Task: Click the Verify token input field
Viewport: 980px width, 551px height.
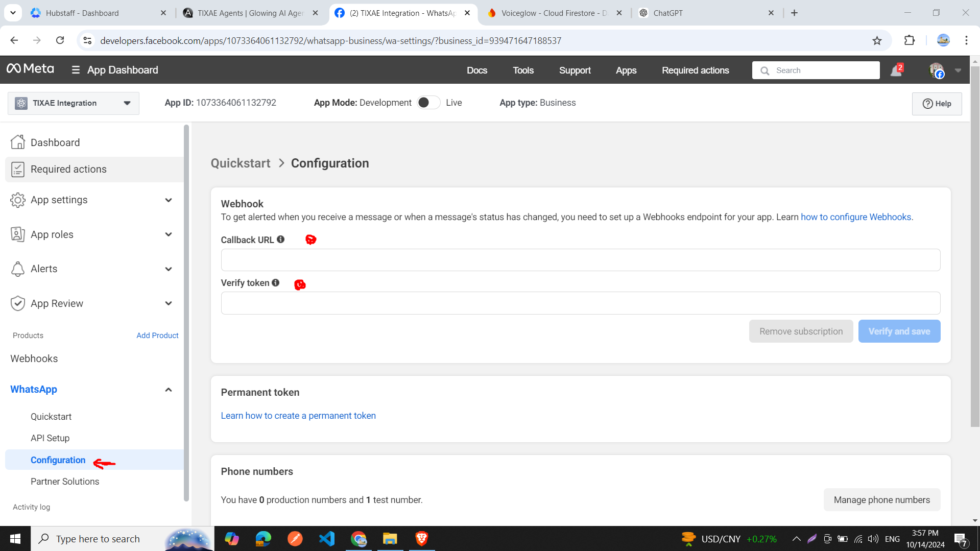Action: pos(581,303)
